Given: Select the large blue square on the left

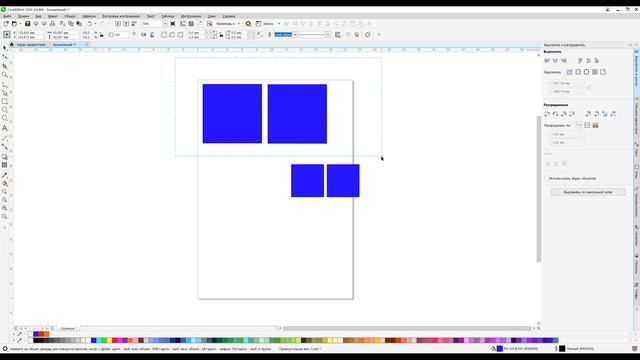Looking at the screenshot, I should point(232,113).
